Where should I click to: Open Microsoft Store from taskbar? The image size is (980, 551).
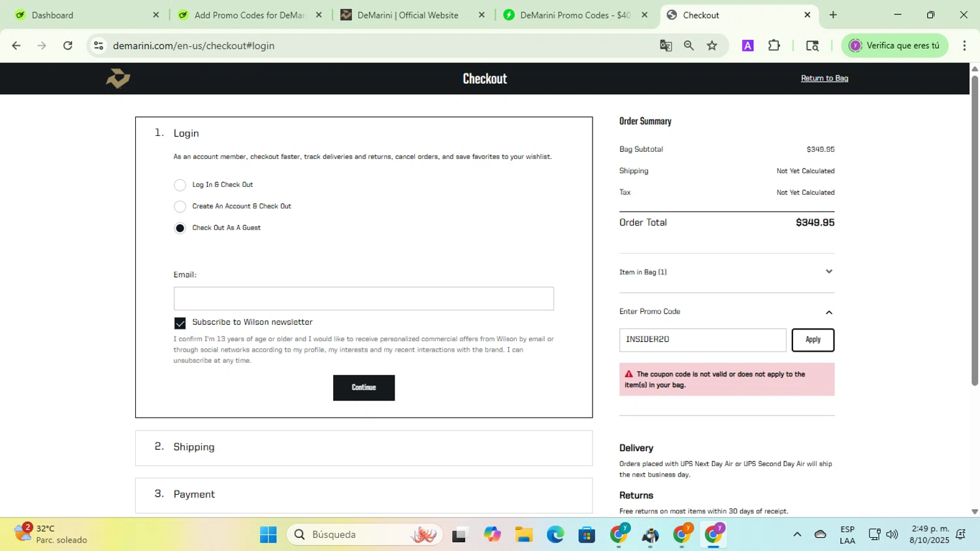pyautogui.click(x=587, y=535)
